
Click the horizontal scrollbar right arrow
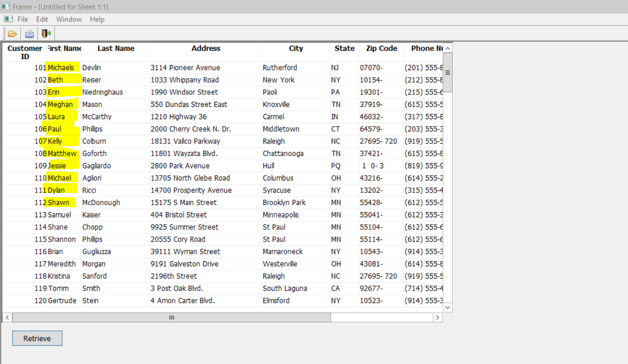(437, 317)
